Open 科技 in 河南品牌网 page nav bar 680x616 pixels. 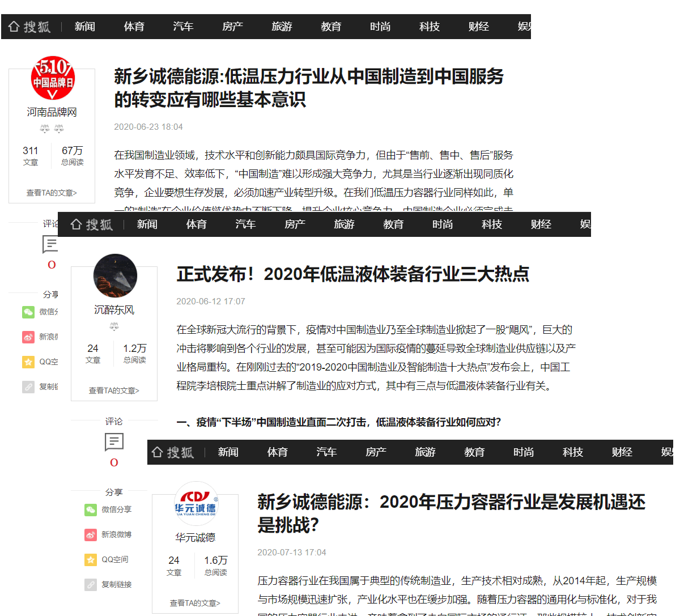pos(430,27)
